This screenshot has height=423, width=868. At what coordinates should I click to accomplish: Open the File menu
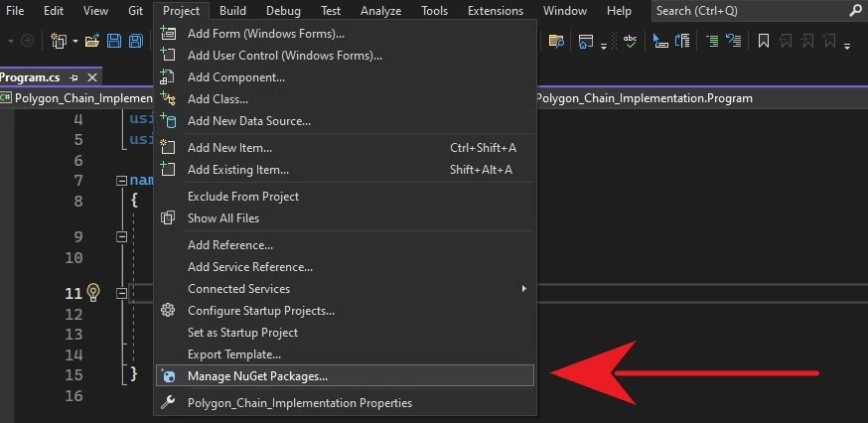pos(15,11)
